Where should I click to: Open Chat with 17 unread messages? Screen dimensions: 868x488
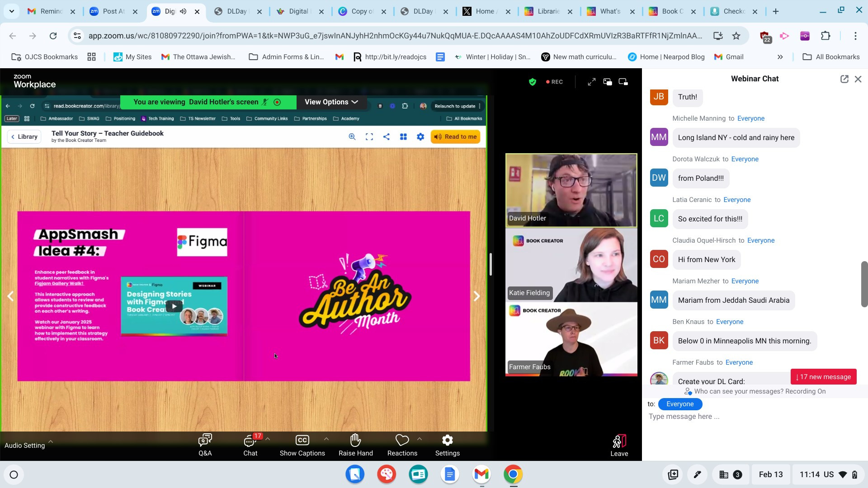pyautogui.click(x=250, y=445)
